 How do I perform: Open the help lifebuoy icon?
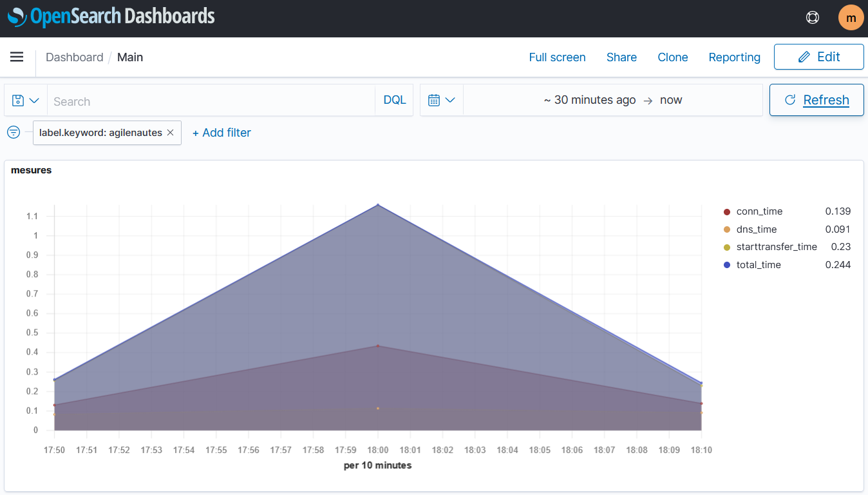(x=813, y=17)
